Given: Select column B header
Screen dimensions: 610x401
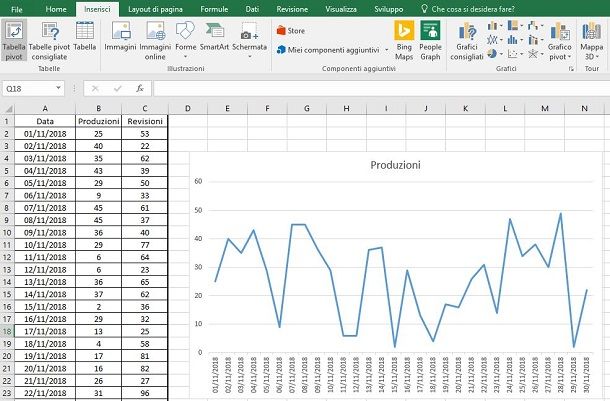Looking at the screenshot, I should 98,109.
